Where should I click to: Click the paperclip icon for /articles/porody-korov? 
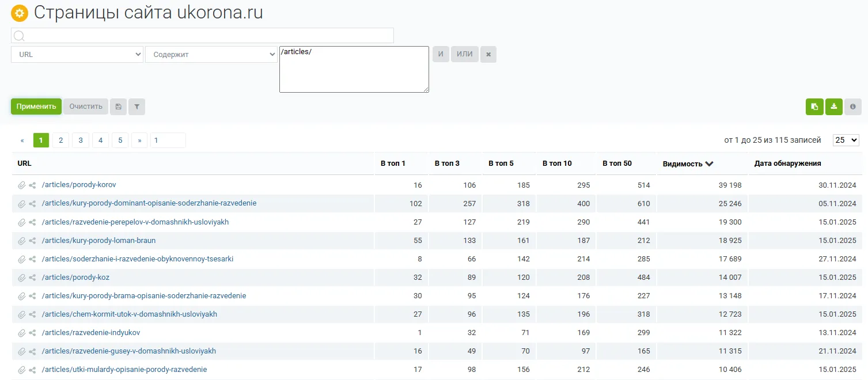22,185
